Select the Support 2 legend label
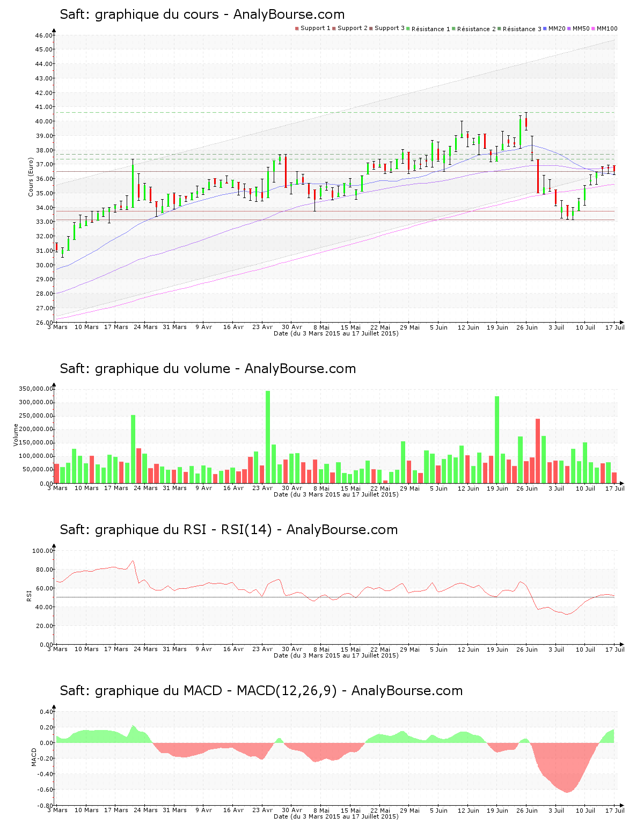Screen dimensions: 644x832 point(353,28)
